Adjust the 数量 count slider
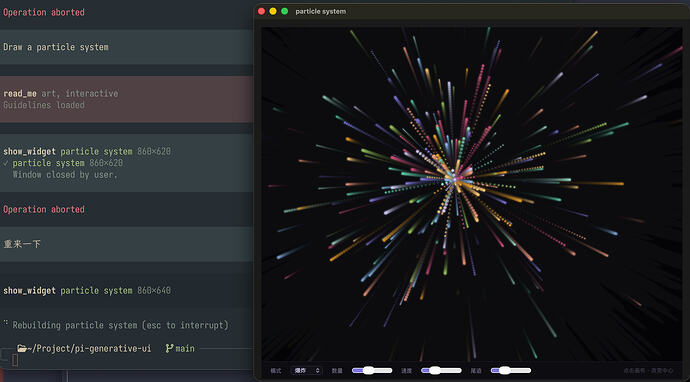Screen dimensions: 690x382 point(372,371)
